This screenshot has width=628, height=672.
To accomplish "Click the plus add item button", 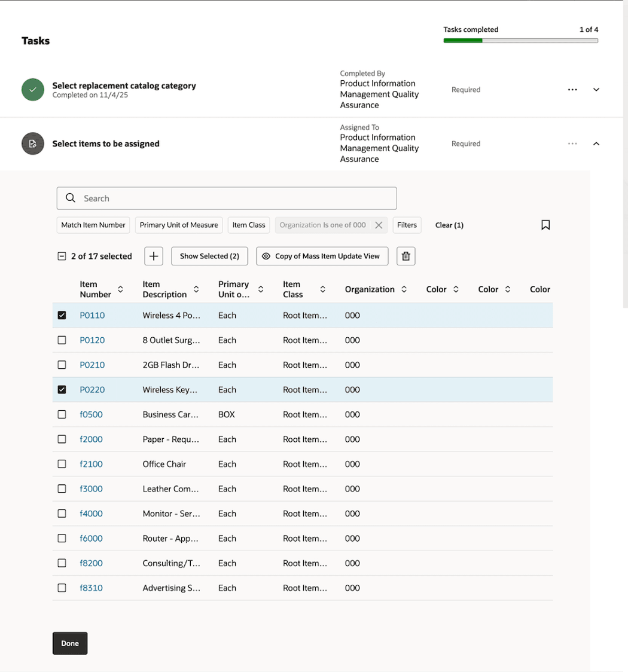I will [154, 256].
